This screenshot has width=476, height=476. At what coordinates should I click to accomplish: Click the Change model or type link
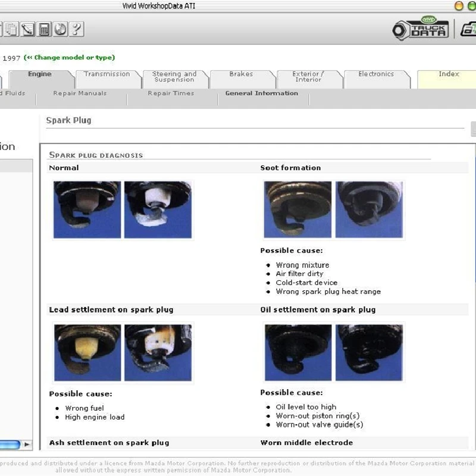[70, 57]
